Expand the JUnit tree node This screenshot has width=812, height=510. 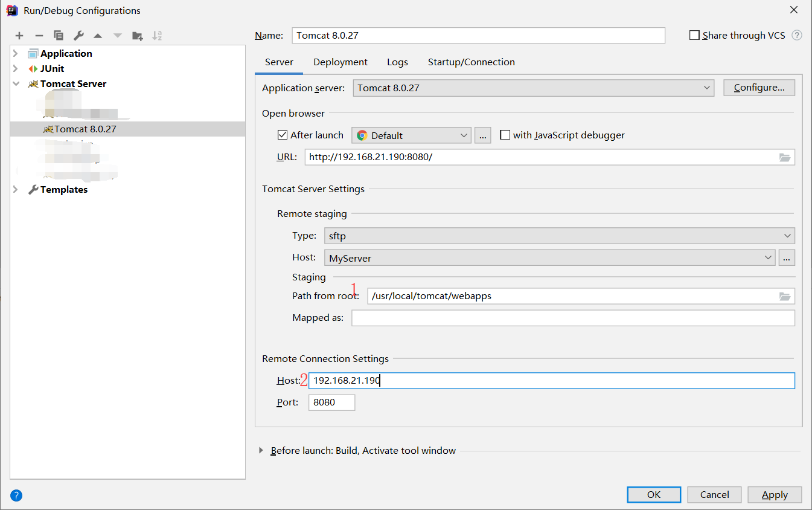tap(16, 68)
